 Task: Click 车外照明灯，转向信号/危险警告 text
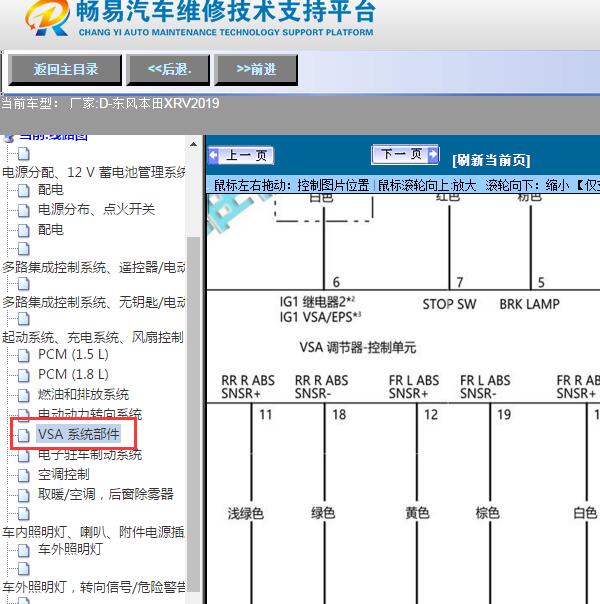coord(94,587)
